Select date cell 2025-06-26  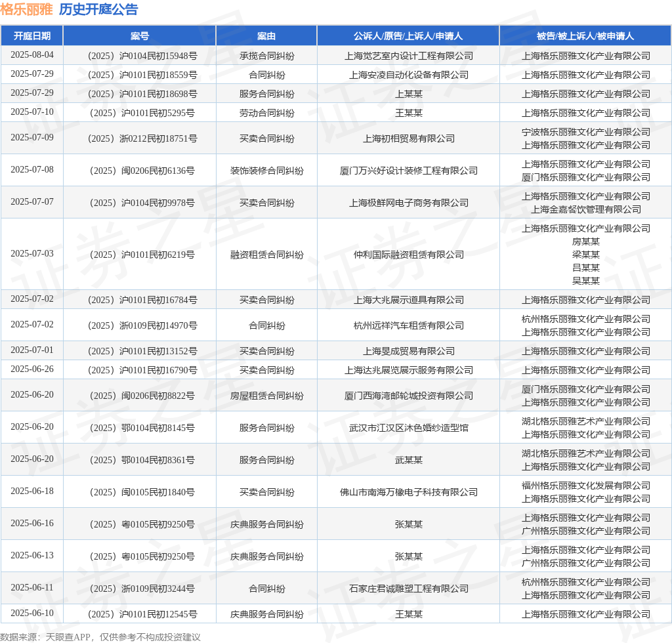point(32,369)
